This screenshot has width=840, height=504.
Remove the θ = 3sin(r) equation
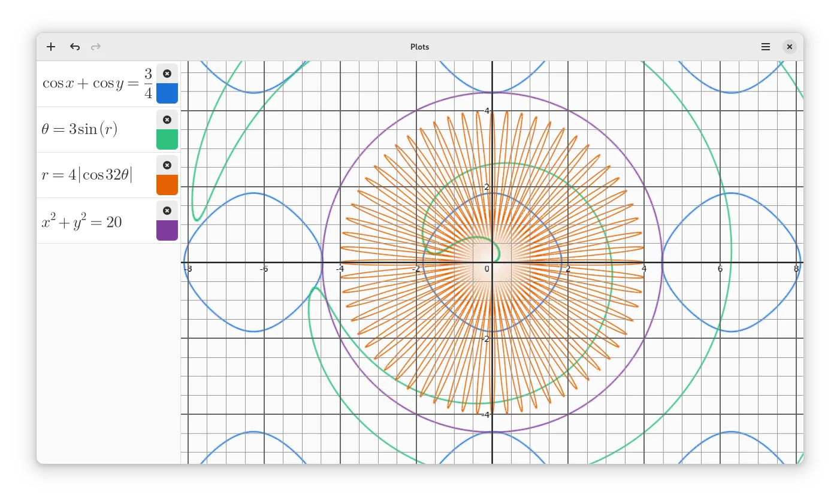(x=167, y=120)
